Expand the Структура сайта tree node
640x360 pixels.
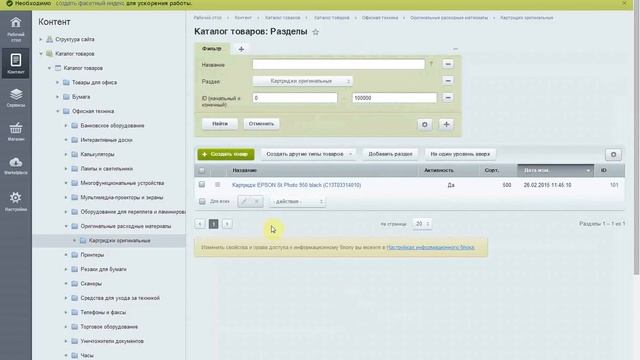41,40
